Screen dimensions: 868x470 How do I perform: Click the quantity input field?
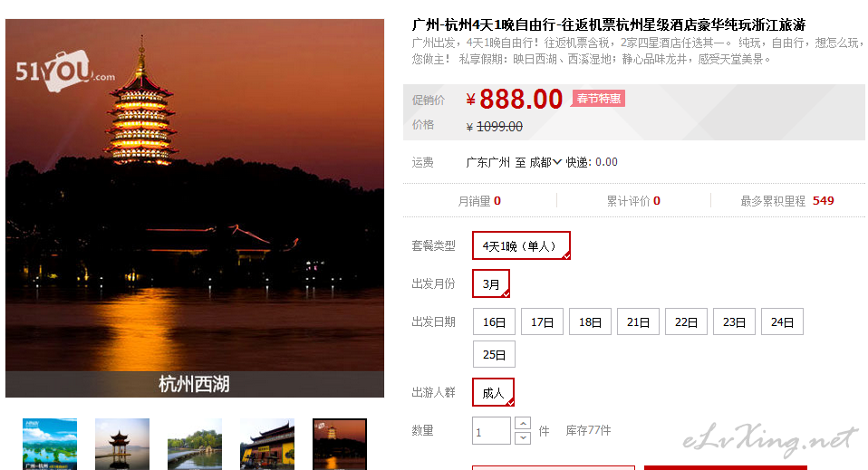tap(491, 431)
